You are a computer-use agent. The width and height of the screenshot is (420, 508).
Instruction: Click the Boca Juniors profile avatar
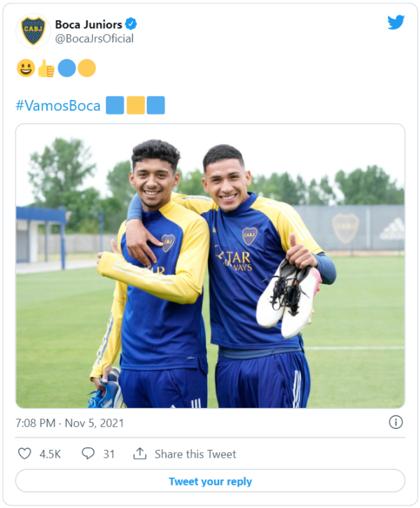(x=32, y=31)
